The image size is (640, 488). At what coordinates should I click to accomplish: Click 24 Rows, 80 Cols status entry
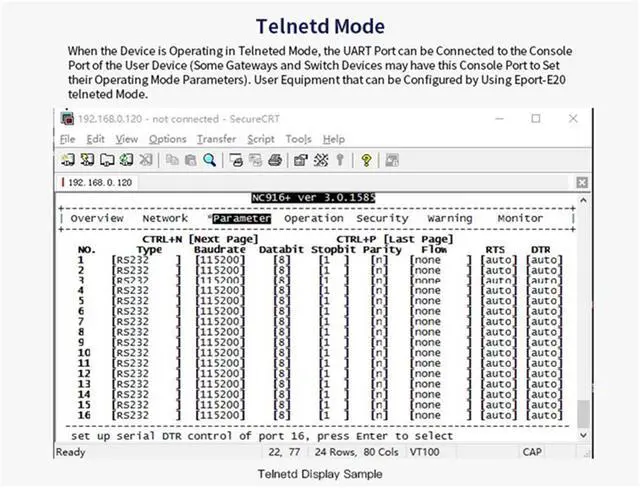click(x=356, y=452)
